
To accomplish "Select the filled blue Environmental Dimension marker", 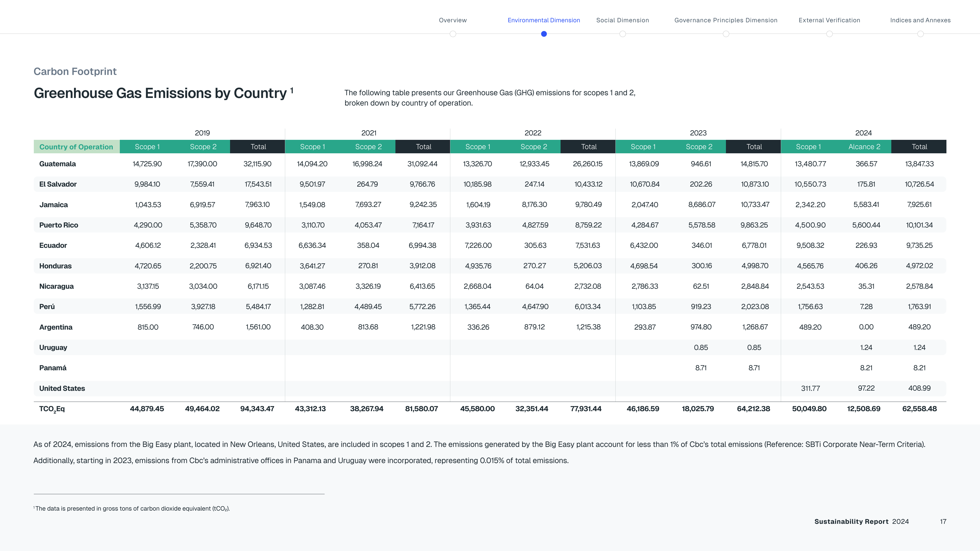I will (544, 34).
